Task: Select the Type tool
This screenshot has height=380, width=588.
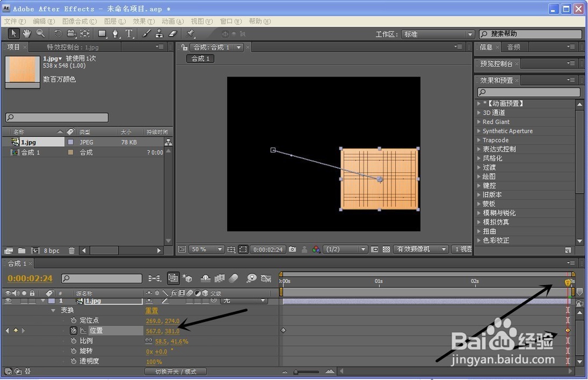Action: [128, 33]
